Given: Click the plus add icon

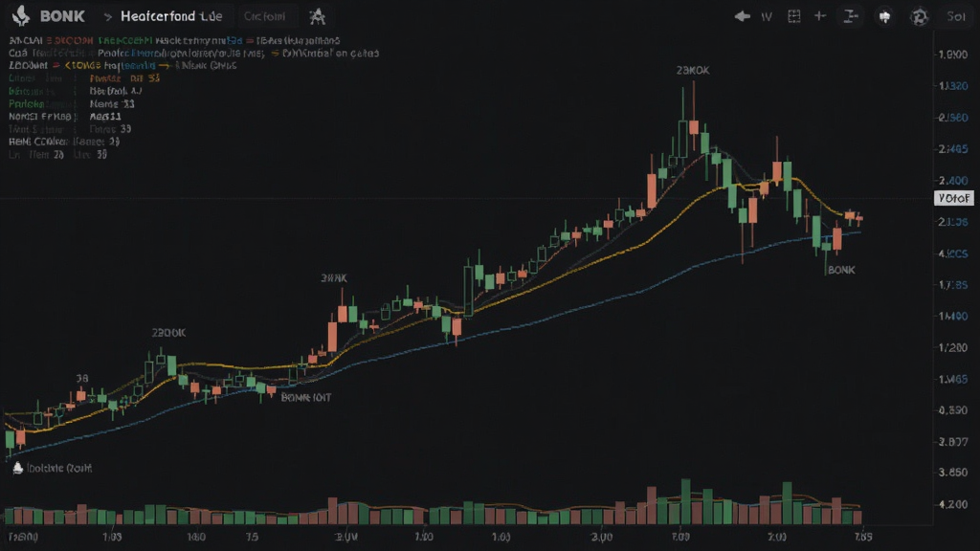Looking at the screenshot, I should (x=820, y=16).
